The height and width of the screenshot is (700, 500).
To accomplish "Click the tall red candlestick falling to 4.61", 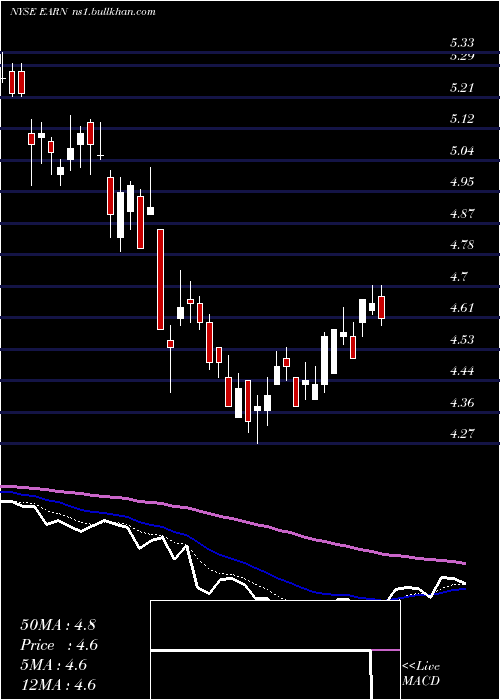I will point(160,279).
